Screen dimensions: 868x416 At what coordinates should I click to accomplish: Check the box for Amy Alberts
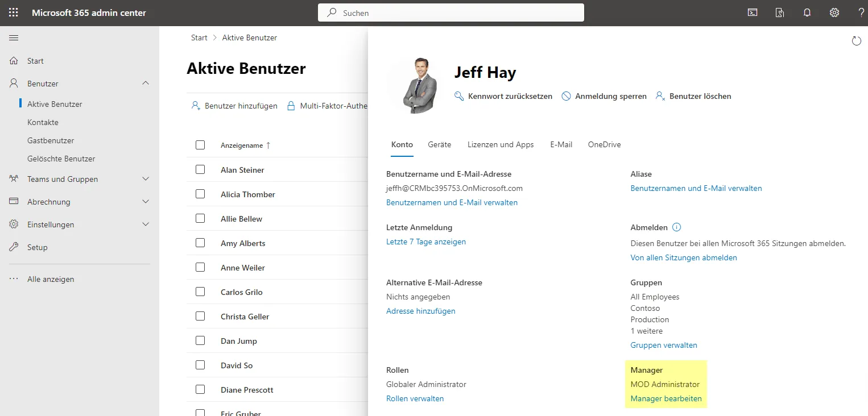point(200,243)
